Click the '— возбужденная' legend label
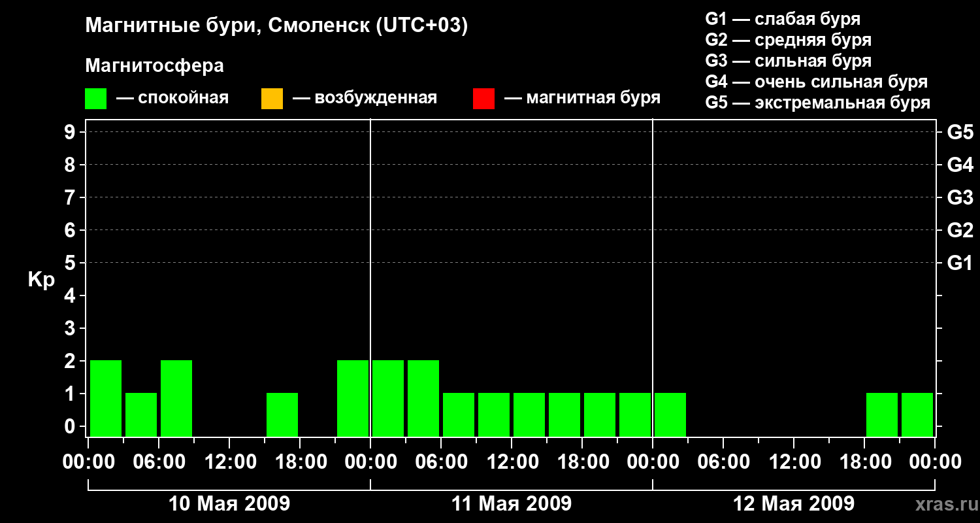This screenshot has height=523, width=980. (x=365, y=98)
